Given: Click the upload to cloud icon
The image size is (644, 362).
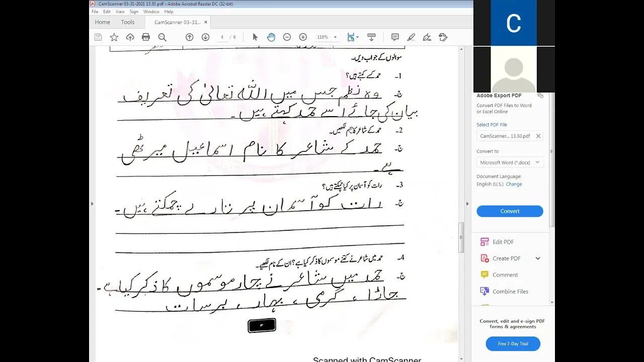Looking at the screenshot, I should click(x=130, y=37).
